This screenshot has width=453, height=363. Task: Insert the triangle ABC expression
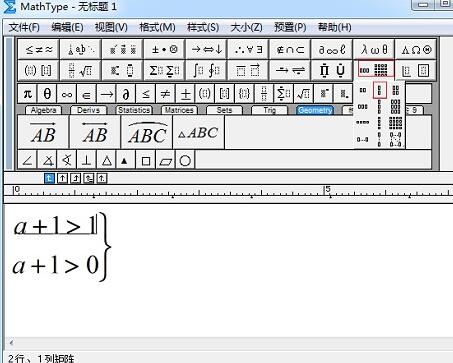(199, 132)
